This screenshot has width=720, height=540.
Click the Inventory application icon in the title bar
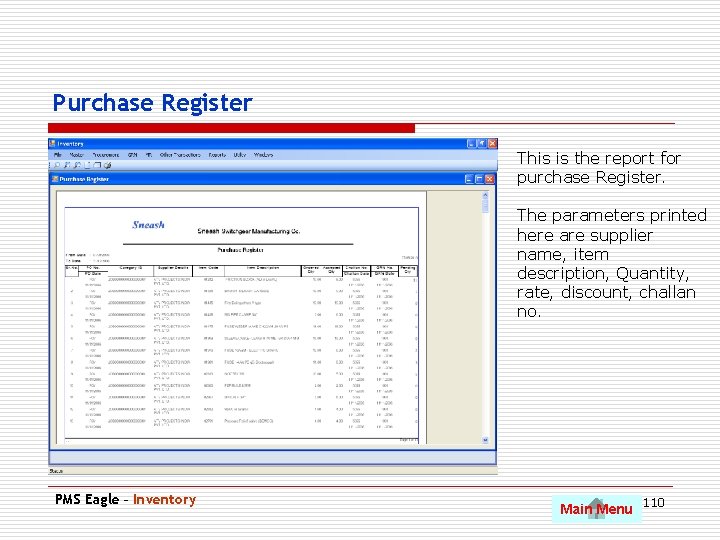[x=52, y=144]
